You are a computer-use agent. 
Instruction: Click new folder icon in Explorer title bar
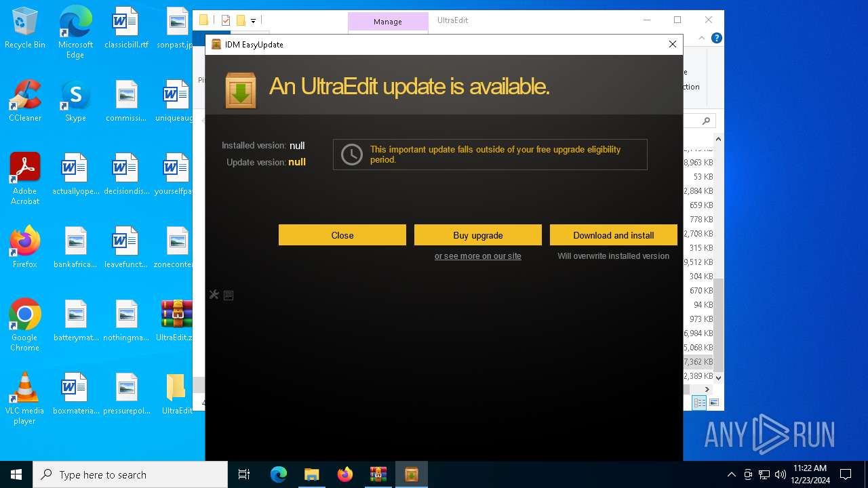tap(240, 20)
